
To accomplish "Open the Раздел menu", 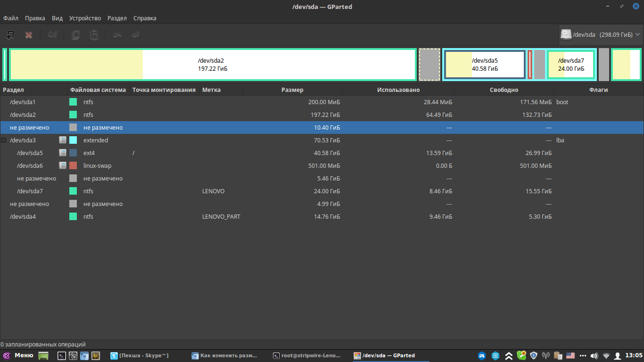I will tap(117, 18).
